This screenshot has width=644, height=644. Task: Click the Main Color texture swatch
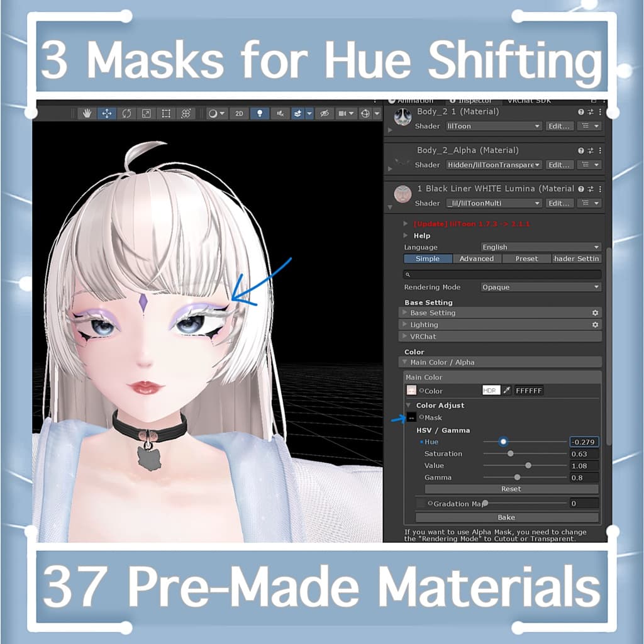(411, 391)
